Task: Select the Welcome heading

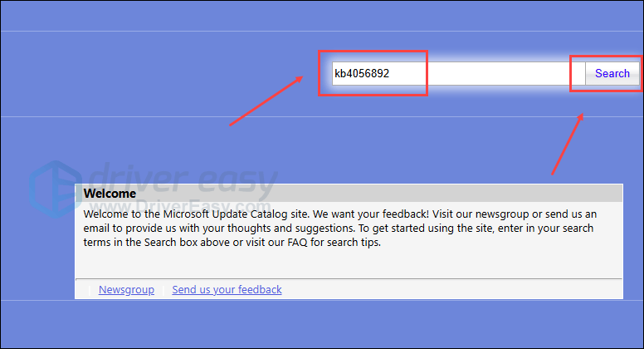Action: (110, 194)
